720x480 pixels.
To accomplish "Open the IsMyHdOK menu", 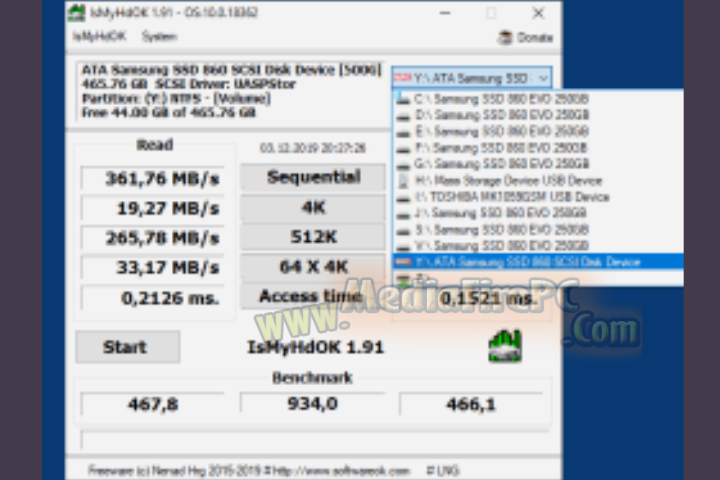I will (x=99, y=36).
